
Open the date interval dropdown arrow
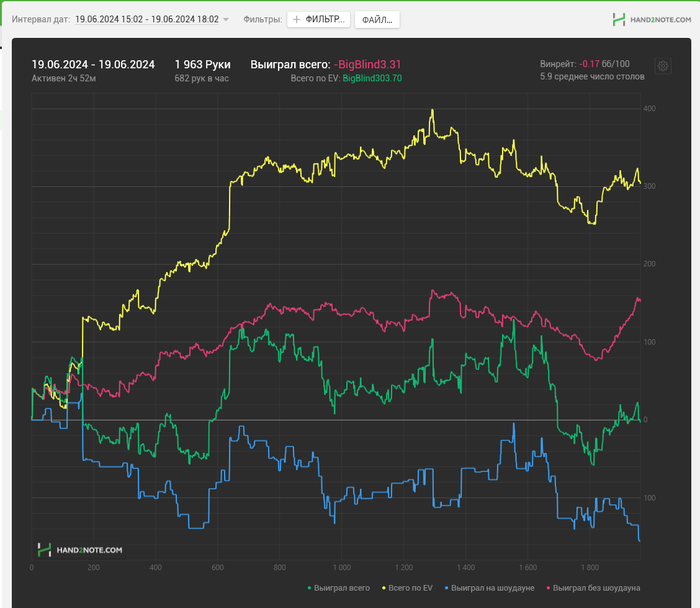pos(225,20)
